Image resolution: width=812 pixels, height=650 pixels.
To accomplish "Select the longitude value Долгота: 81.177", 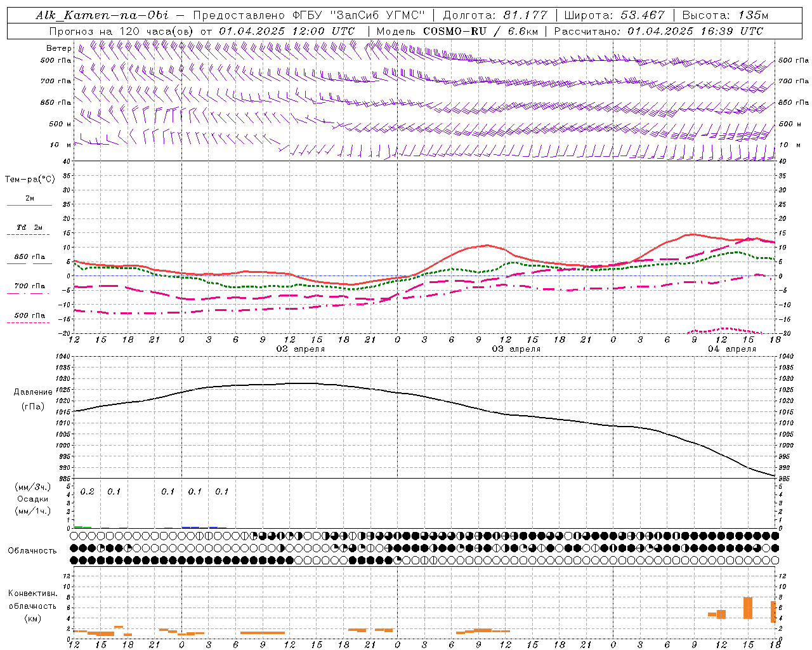I will [x=495, y=15].
